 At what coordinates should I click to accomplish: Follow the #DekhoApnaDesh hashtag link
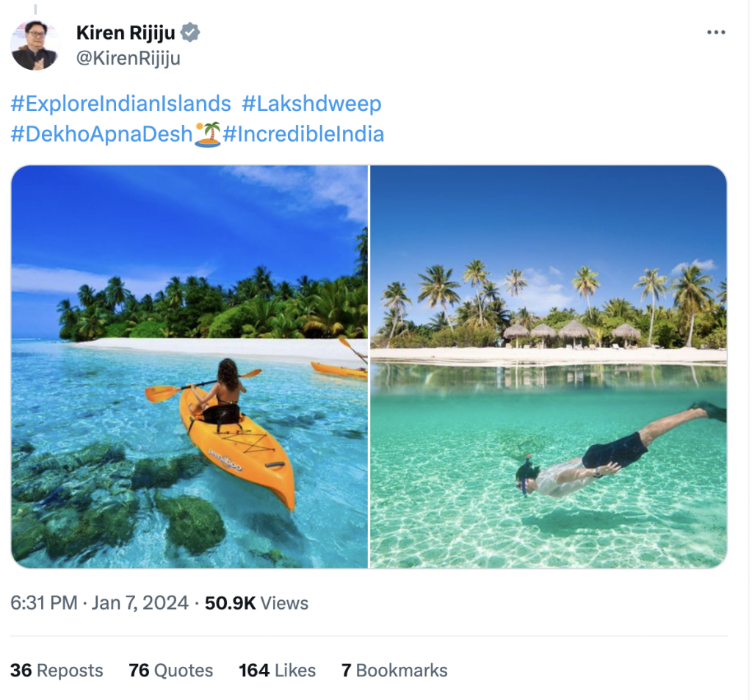[101, 134]
